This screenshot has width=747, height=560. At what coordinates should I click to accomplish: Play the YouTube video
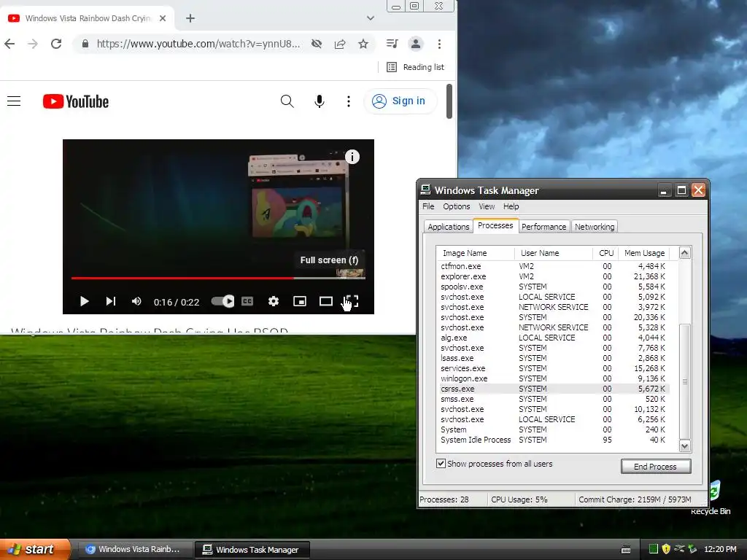[85, 301]
